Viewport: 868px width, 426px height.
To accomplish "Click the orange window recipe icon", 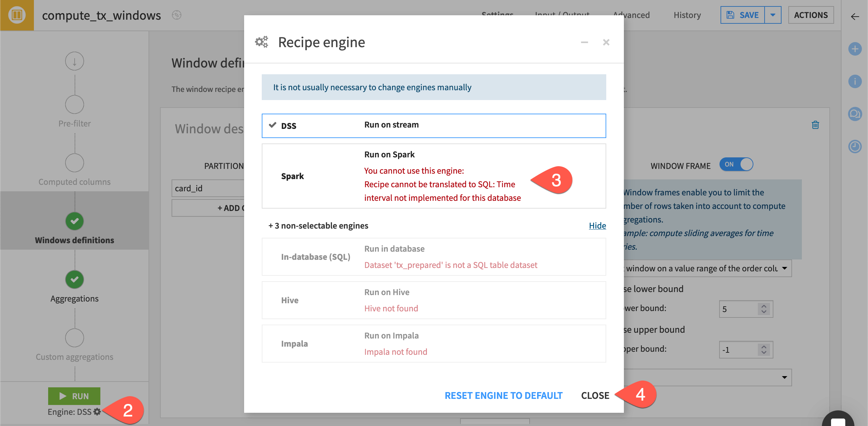I will tap(17, 15).
